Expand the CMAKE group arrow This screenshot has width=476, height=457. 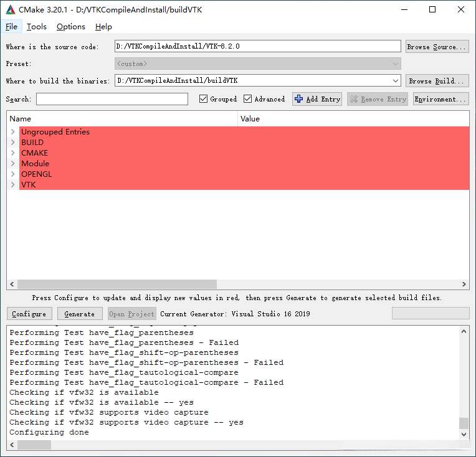click(12, 153)
